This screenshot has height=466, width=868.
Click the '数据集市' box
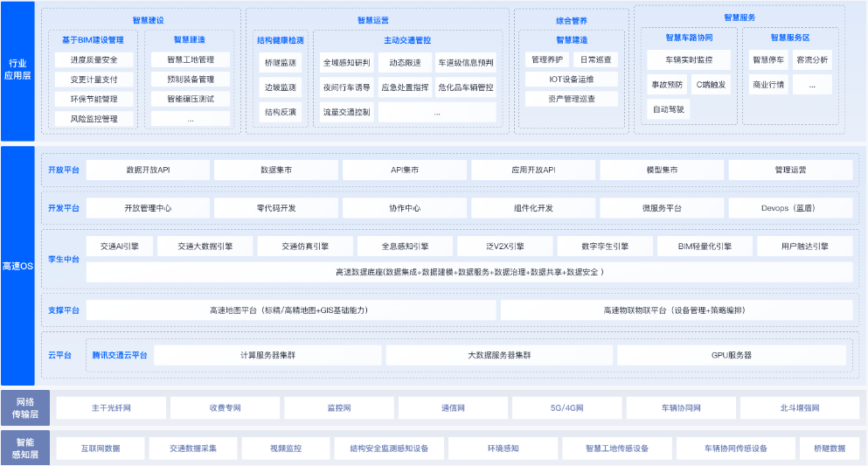[x=276, y=170]
